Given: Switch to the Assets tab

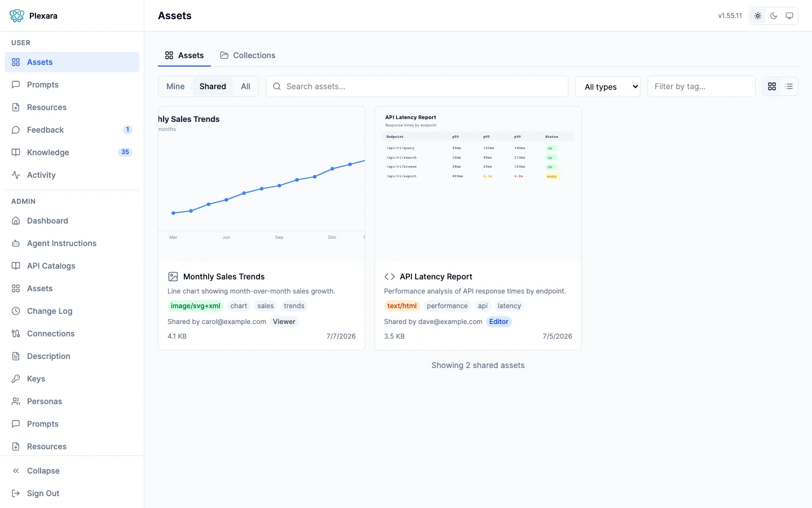Looking at the screenshot, I should click(x=184, y=55).
